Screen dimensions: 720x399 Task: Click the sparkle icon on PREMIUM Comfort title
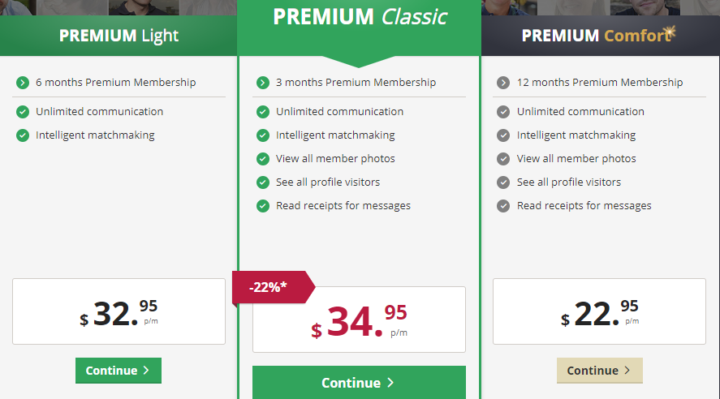tap(669, 31)
